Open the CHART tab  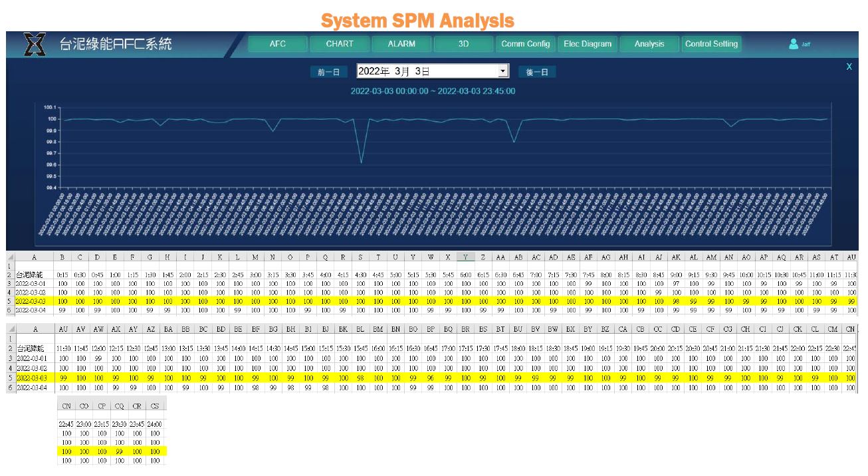point(340,44)
